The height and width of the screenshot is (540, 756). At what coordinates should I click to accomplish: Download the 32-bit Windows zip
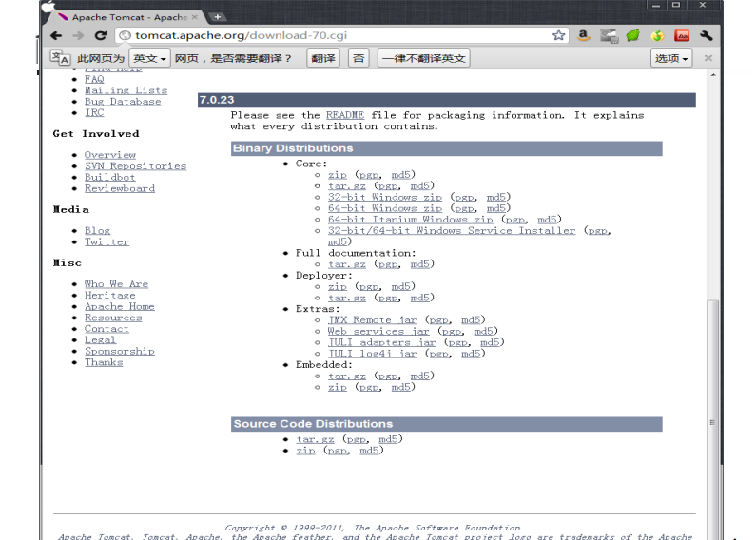(385, 197)
